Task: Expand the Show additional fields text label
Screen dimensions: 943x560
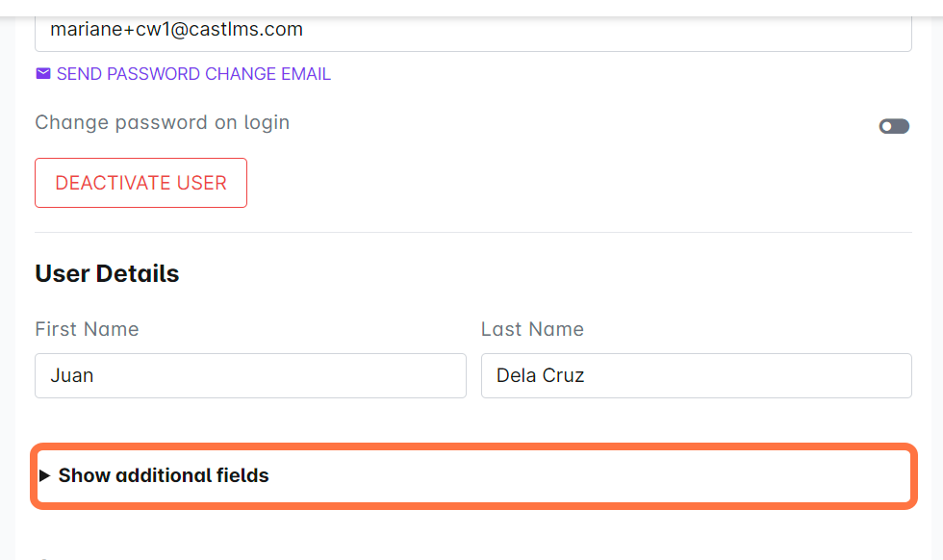Action: click(164, 475)
